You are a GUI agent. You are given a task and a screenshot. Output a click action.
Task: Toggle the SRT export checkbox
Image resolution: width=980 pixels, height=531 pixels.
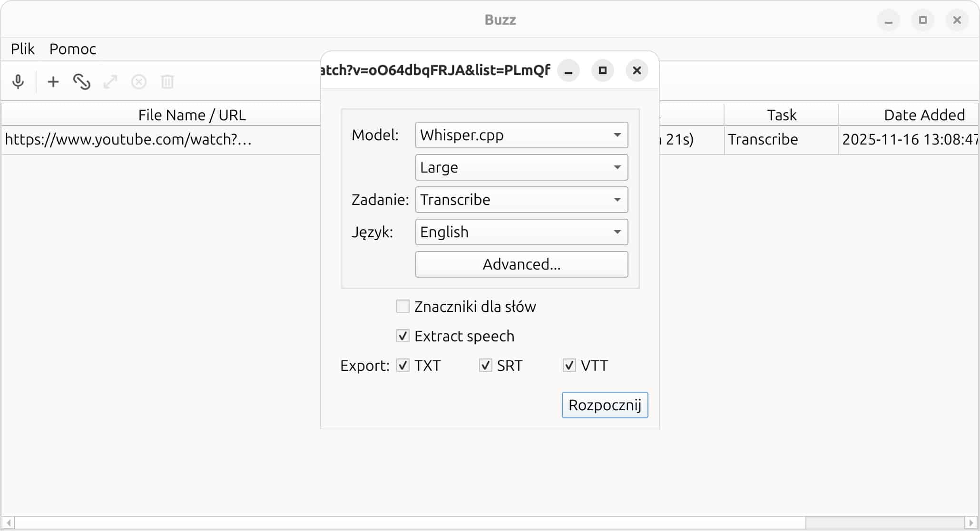point(485,366)
